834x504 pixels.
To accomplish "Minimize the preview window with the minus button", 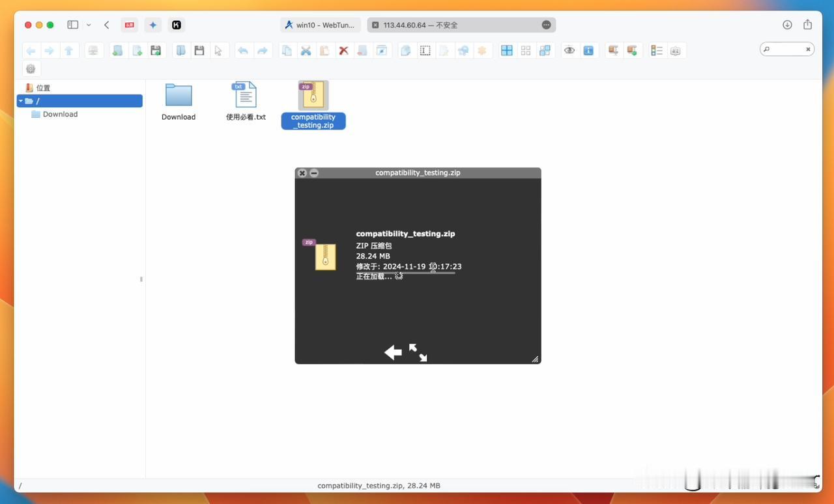I will point(314,173).
